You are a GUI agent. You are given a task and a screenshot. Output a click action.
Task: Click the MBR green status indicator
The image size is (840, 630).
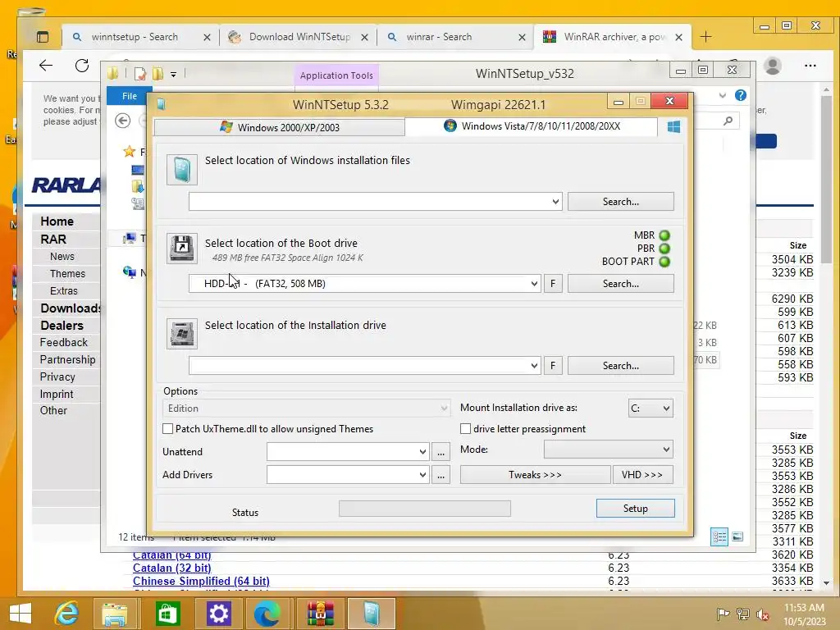pos(664,235)
